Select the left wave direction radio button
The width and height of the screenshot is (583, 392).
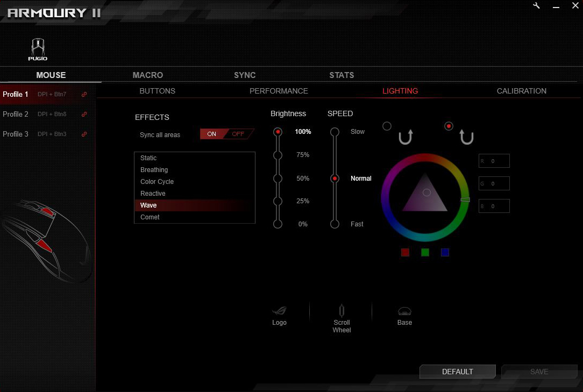tap(387, 126)
